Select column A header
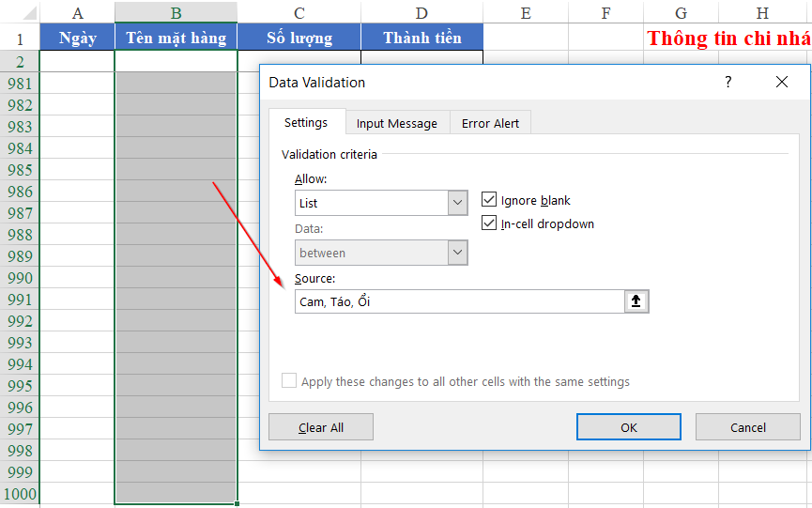The image size is (812, 508). pos(77,12)
